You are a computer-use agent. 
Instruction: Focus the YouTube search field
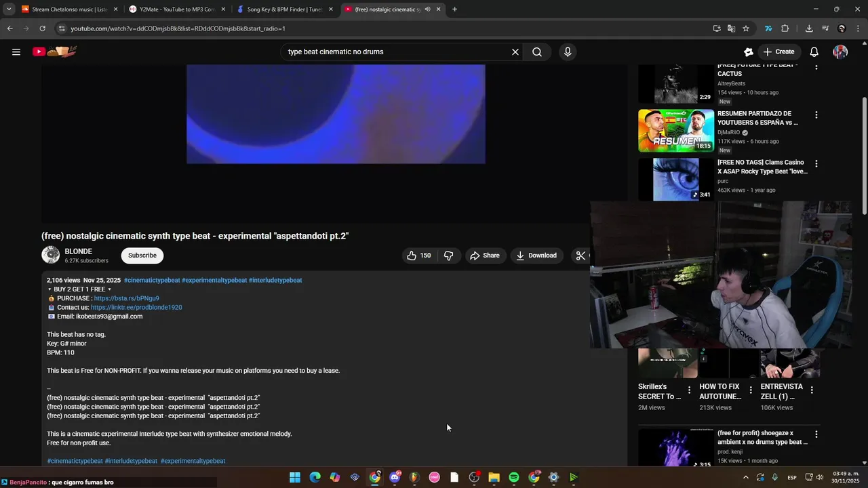397,52
